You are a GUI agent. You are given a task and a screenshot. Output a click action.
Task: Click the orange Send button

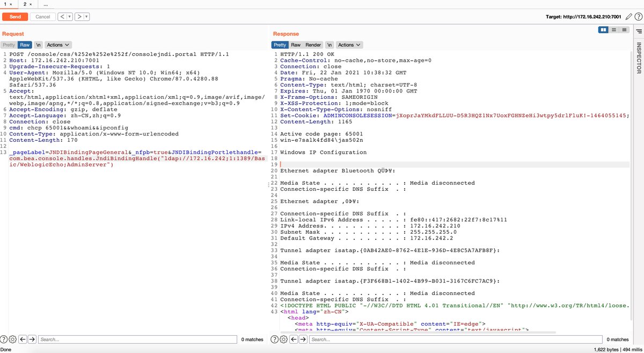[15, 17]
